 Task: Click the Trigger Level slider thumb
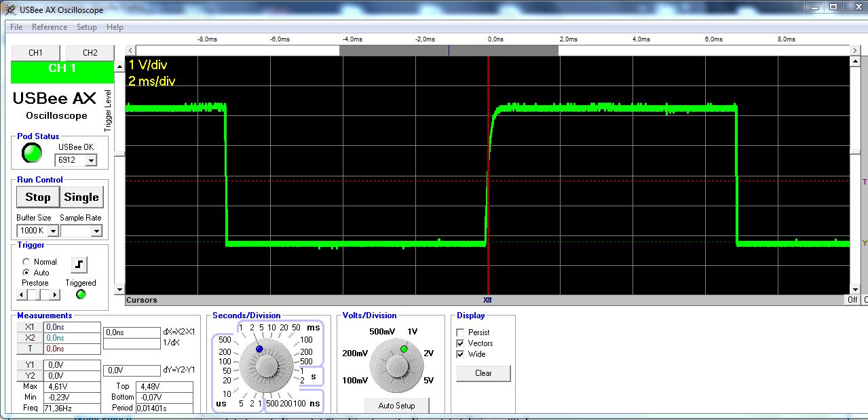(119, 155)
